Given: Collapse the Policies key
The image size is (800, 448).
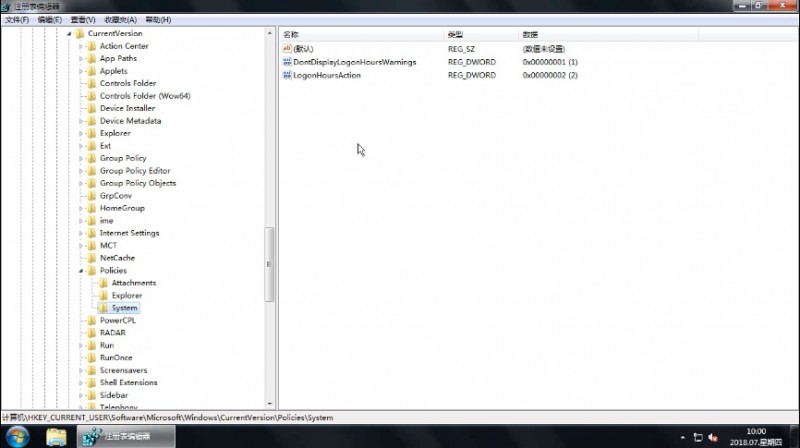Looking at the screenshot, I should pos(81,271).
